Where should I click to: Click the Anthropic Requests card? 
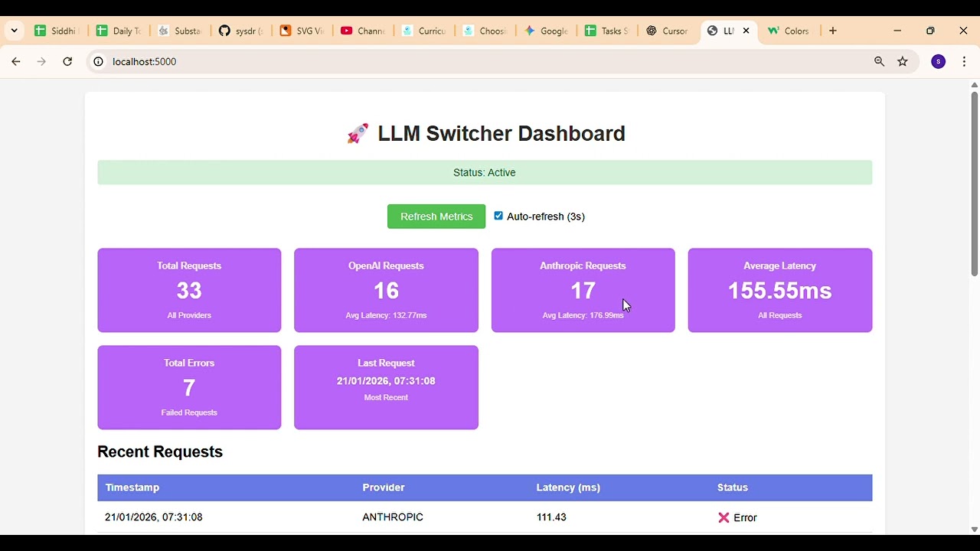pos(583,290)
